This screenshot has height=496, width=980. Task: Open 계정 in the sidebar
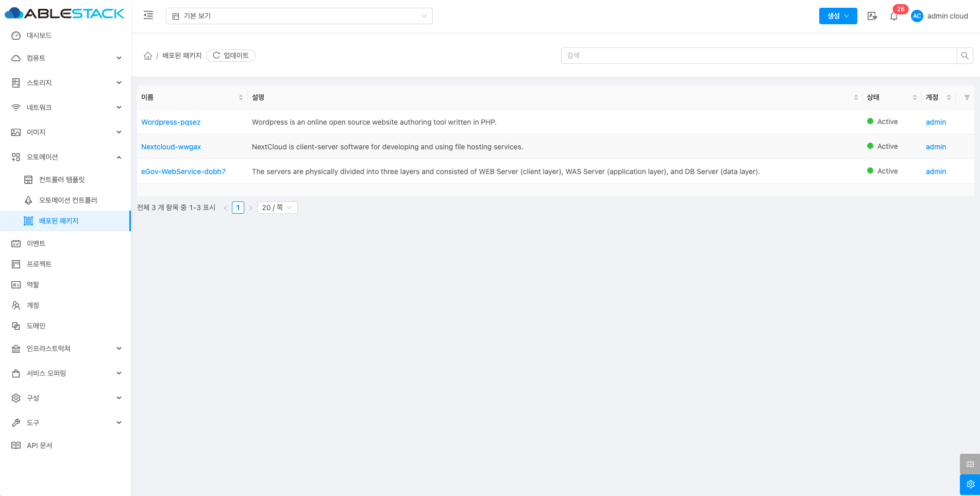pyautogui.click(x=65, y=305)
